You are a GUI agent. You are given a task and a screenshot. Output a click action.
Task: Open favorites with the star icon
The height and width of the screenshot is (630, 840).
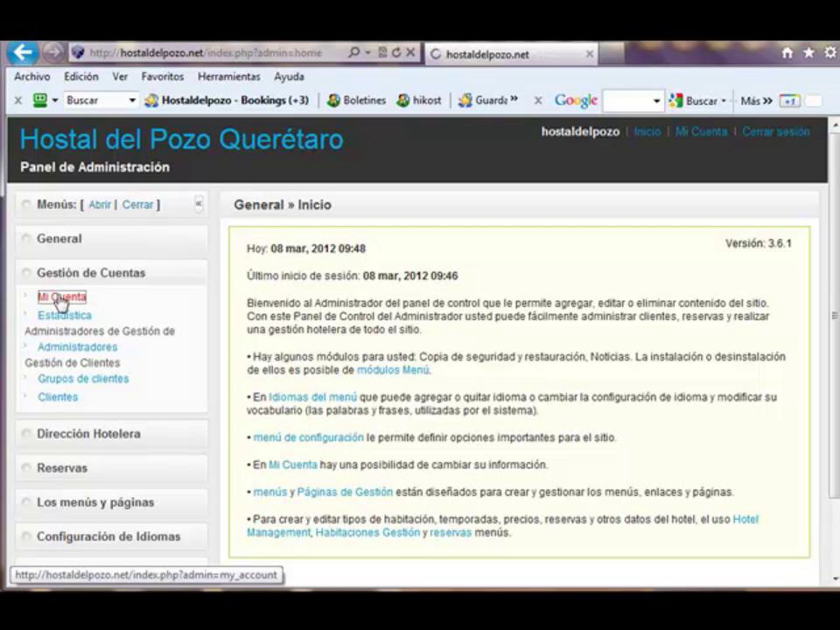809,53
